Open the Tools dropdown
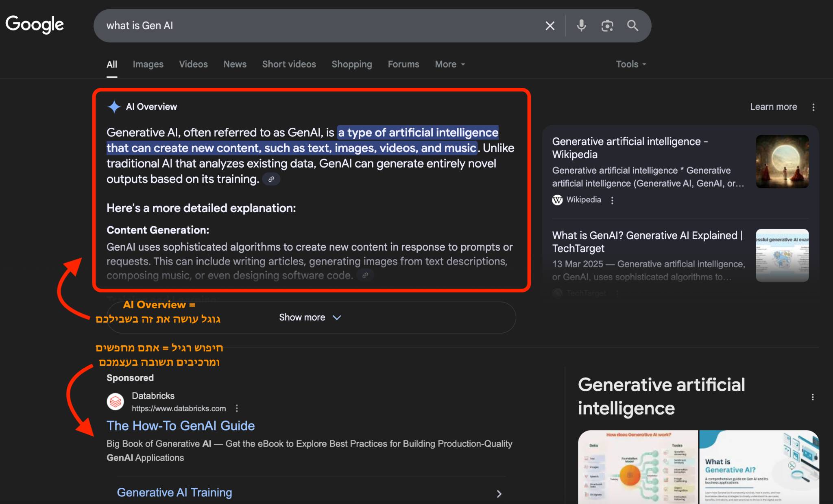Screen dimensions: 833x504 [x=631, y=64]
